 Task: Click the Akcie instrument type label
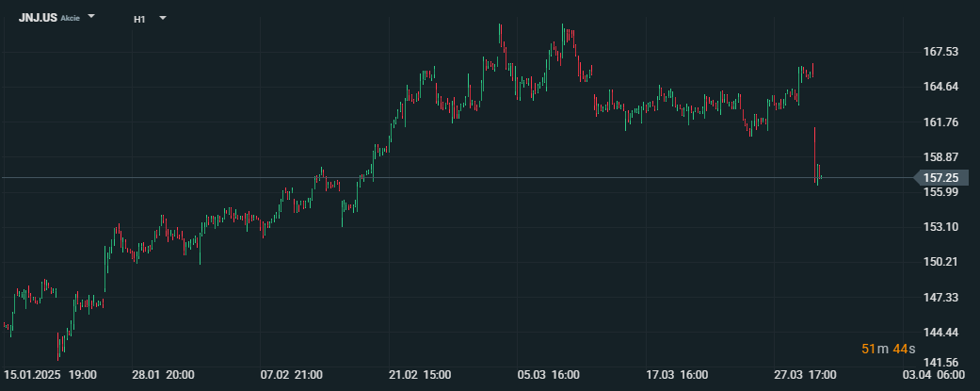click(x=70, y=19)
